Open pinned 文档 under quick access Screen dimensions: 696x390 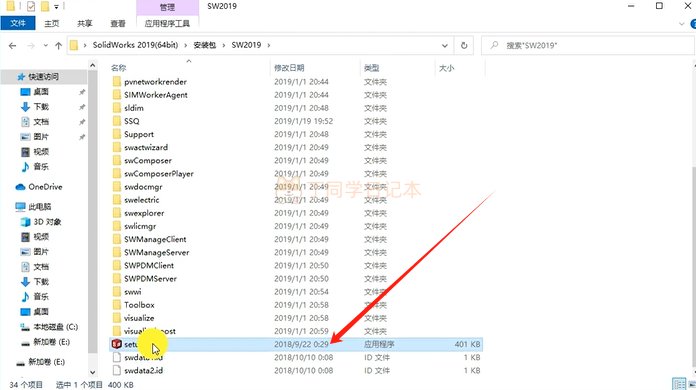pyautogui.click(x=41, y=122)
